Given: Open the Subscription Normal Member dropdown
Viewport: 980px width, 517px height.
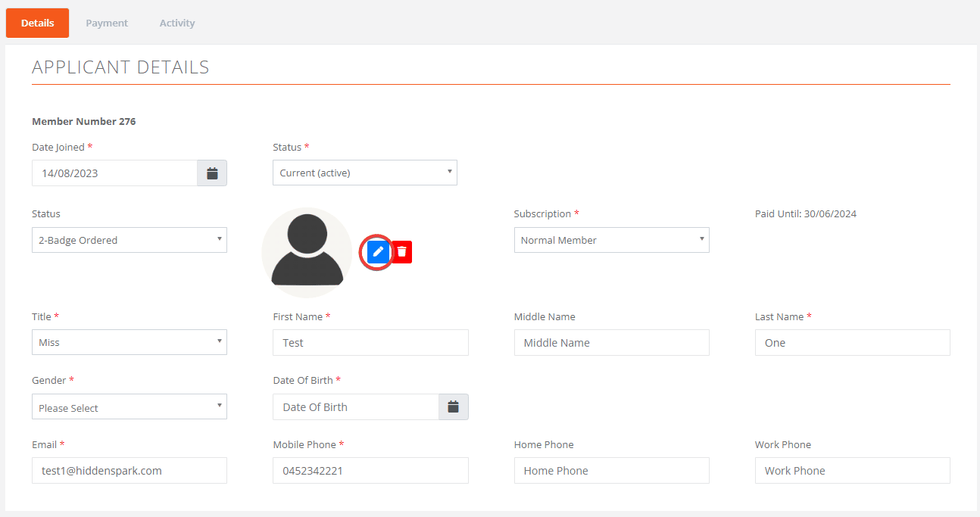Looking at the screenshot, I should pos(611,240).
